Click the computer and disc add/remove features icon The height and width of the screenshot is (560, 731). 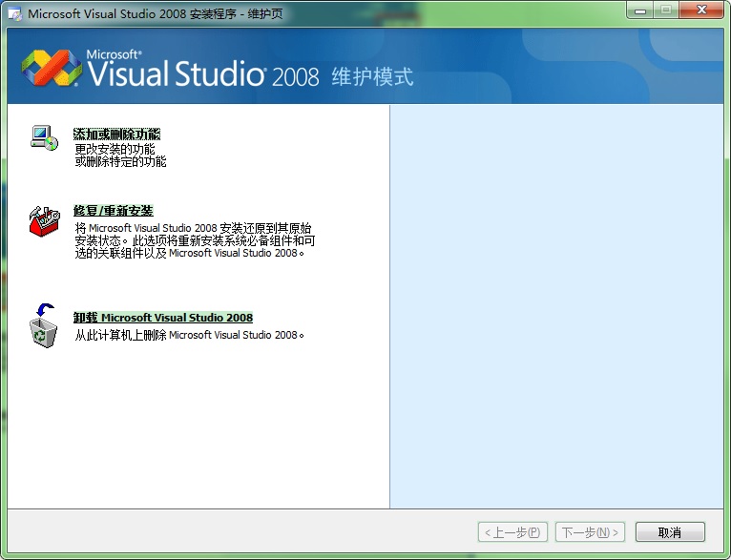tap(45, 138)
